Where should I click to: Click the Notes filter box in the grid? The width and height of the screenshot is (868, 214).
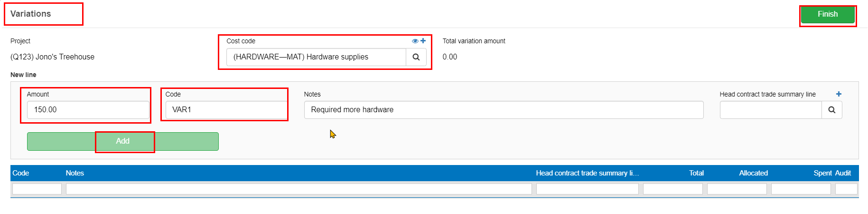299,189
